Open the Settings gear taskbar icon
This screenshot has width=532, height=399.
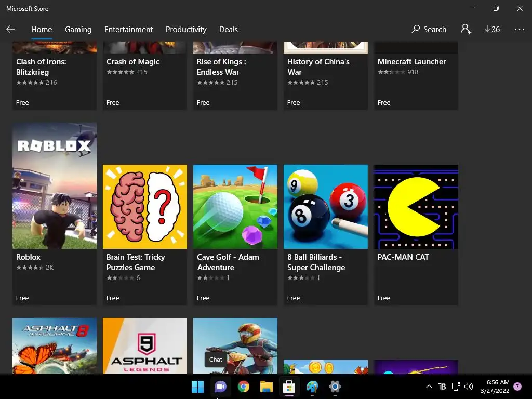(x=335, y=387)
